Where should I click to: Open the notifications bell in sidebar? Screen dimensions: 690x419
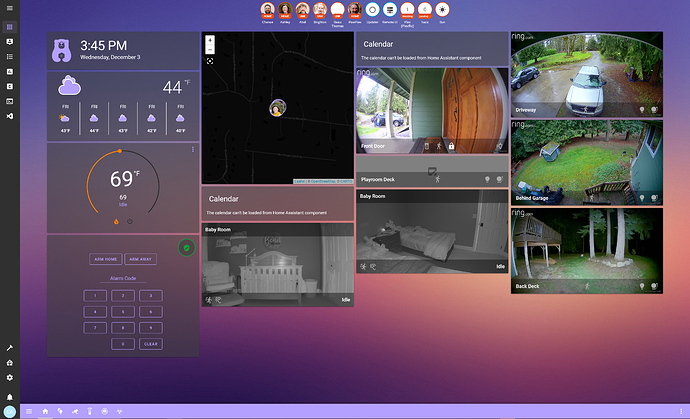pyautogui.click(x=9, y=396)
